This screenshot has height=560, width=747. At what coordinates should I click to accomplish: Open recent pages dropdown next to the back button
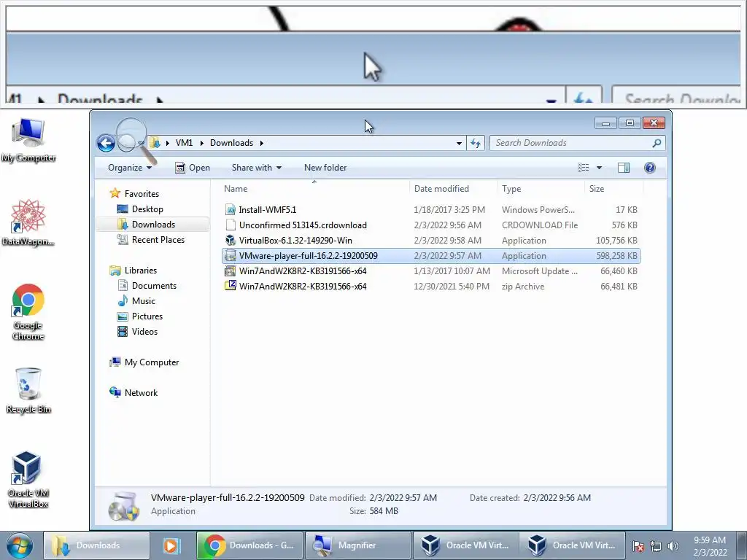141,143
